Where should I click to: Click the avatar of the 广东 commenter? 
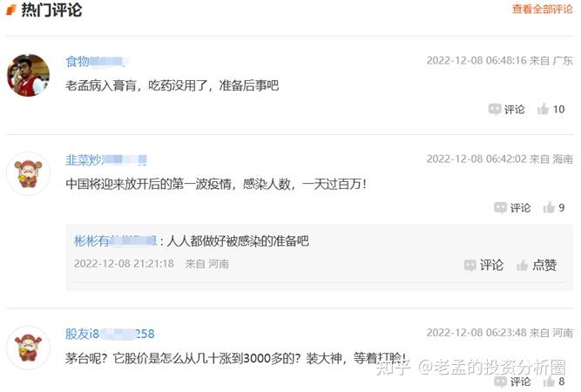pyautogui.click(x=28, y=75)
